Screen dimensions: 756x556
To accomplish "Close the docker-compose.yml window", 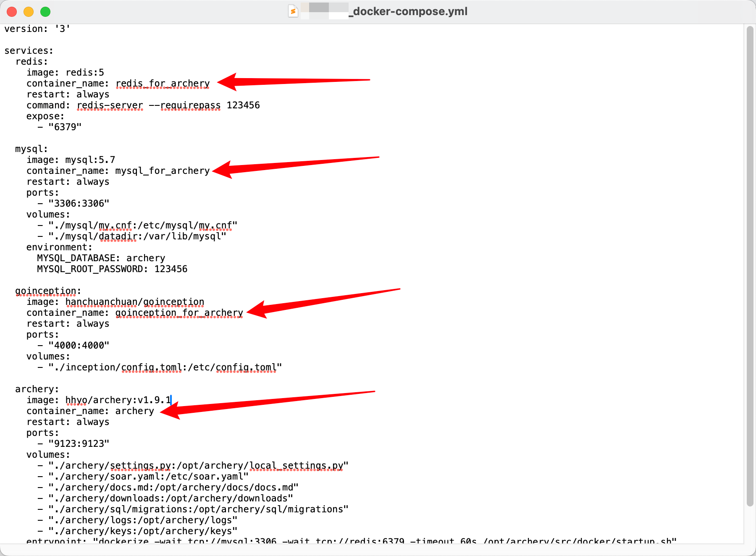I will (x=12, y=12).
